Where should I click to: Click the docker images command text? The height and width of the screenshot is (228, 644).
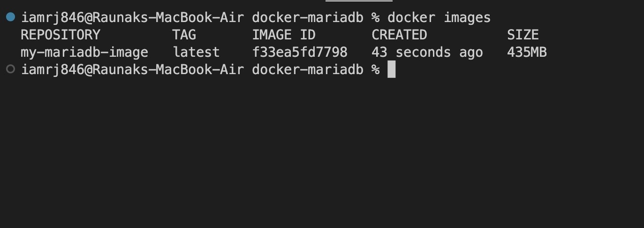point(439,18)
